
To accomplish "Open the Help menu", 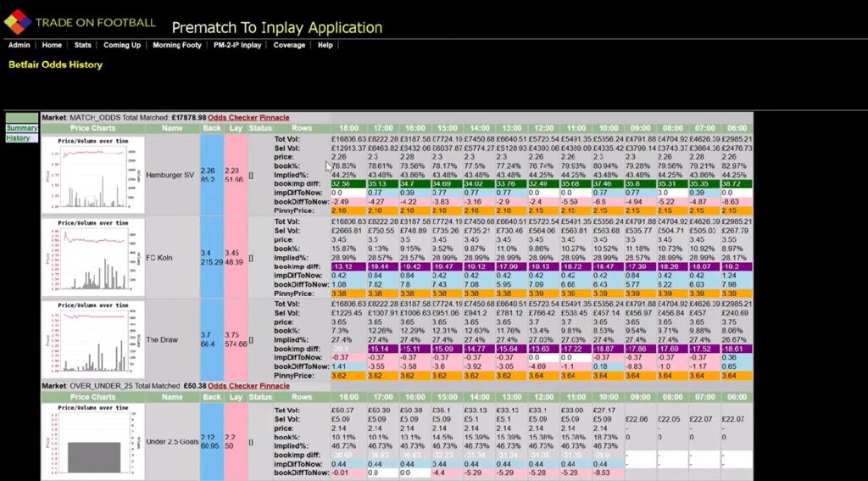I will 325,46.
